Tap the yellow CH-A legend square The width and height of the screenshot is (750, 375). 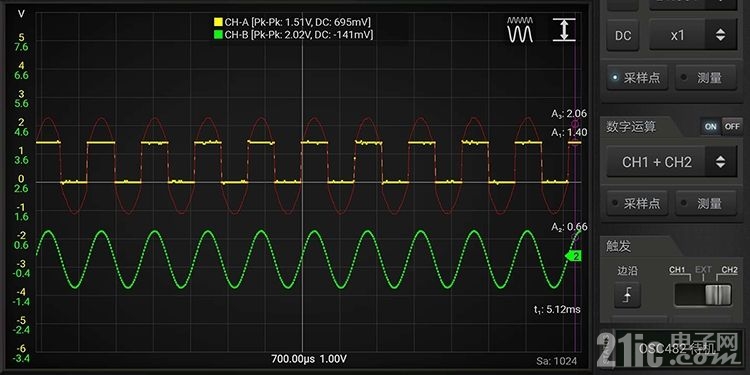[x=218, y=22]
